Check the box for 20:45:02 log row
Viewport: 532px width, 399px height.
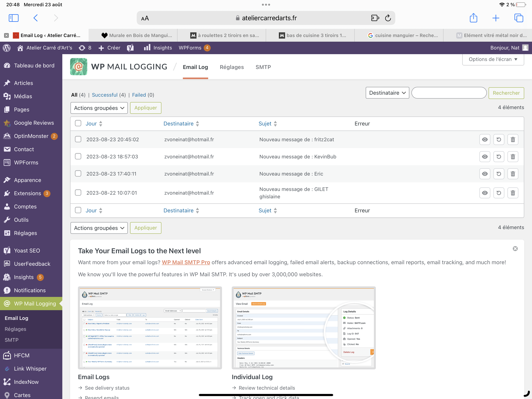click(78, 139)
